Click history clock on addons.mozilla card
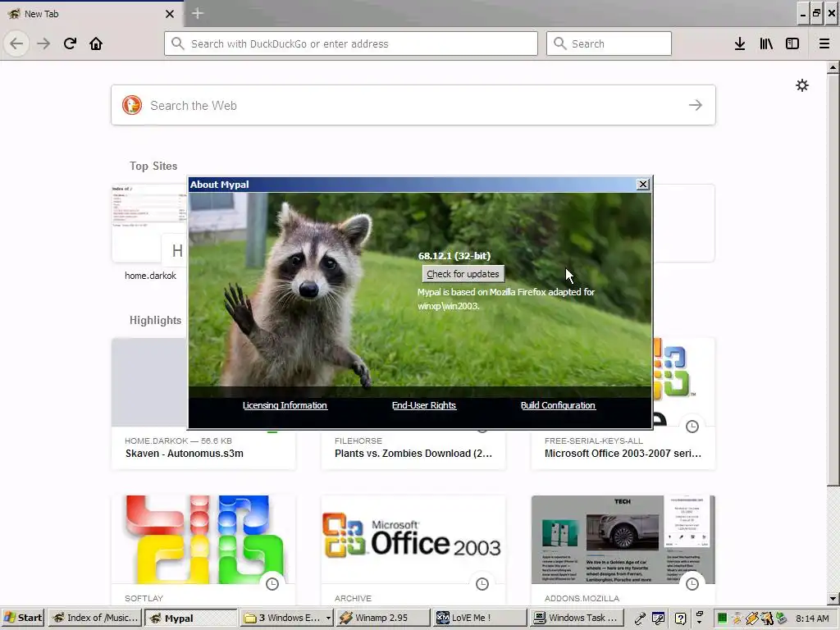The image size is (840, 630). [x=692, y=584]
